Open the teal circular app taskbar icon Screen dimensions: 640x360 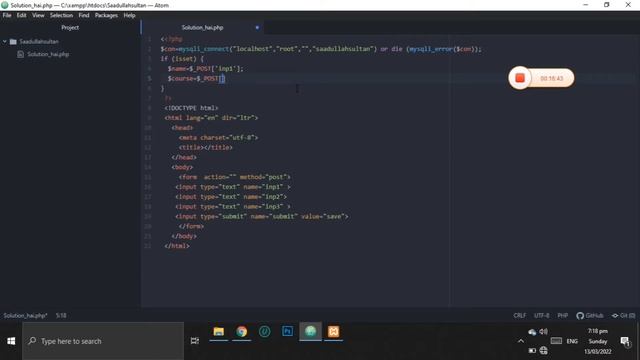tap(264, 331)
